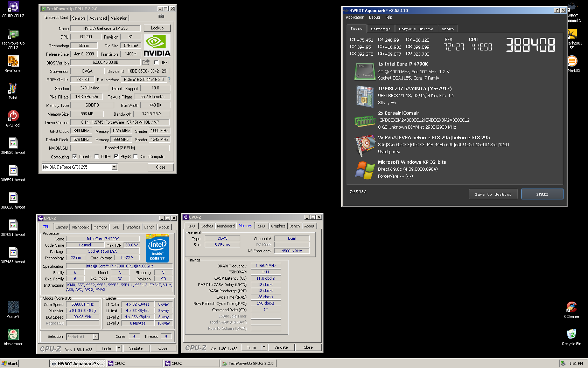
Task: Open 3DMark2001 SE desktop icon
Action: pos(574,39)
